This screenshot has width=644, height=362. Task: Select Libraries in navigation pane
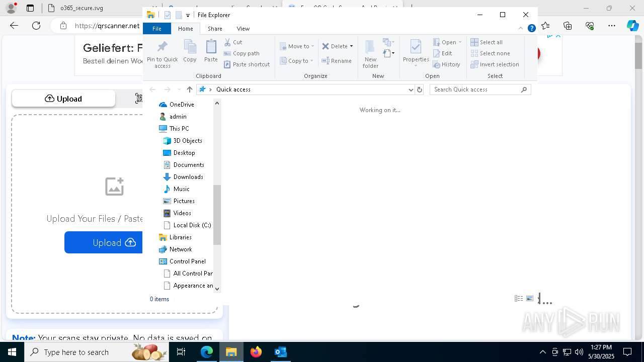tap(175, 237)
